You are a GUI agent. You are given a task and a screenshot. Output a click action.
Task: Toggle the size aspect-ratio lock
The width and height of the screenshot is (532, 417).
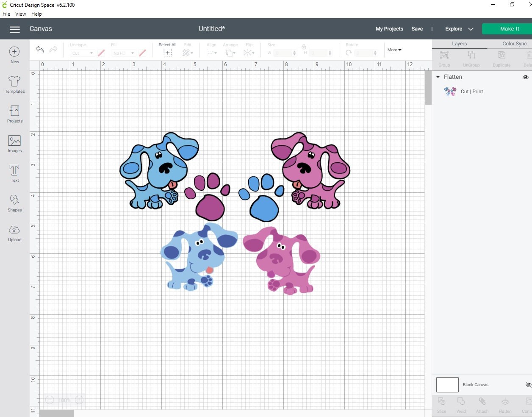(304, 47)
